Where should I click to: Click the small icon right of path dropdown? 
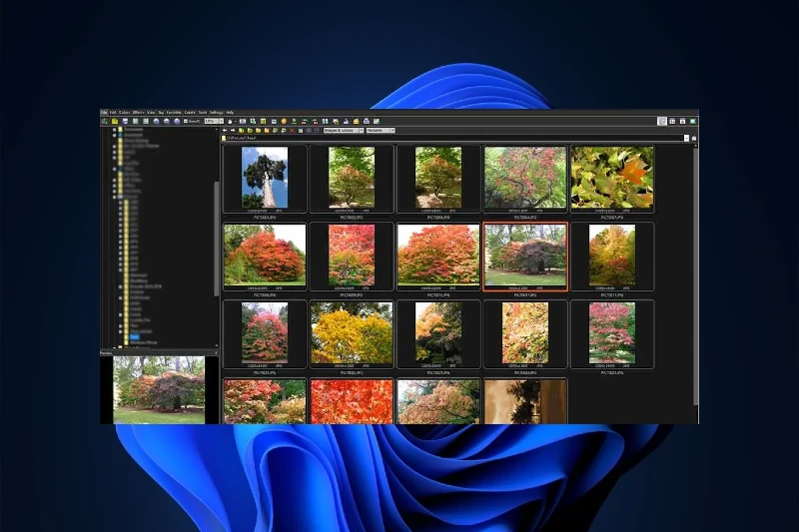pos(693,138)
